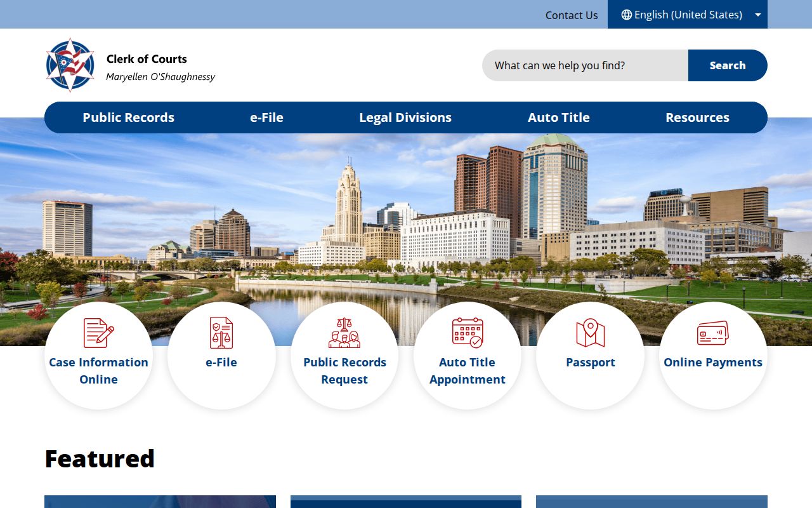The height and width of the screenshot is (508, 812).
Task: Expand the language dropdown arrow
Action: (758, 15)
